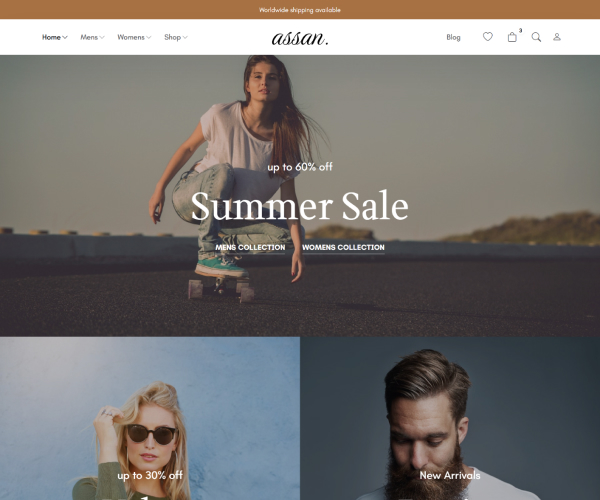This screenshot has height=500, width=600.
Task: Go to WOMENS COLLECTION link
Action: (343, 248)
